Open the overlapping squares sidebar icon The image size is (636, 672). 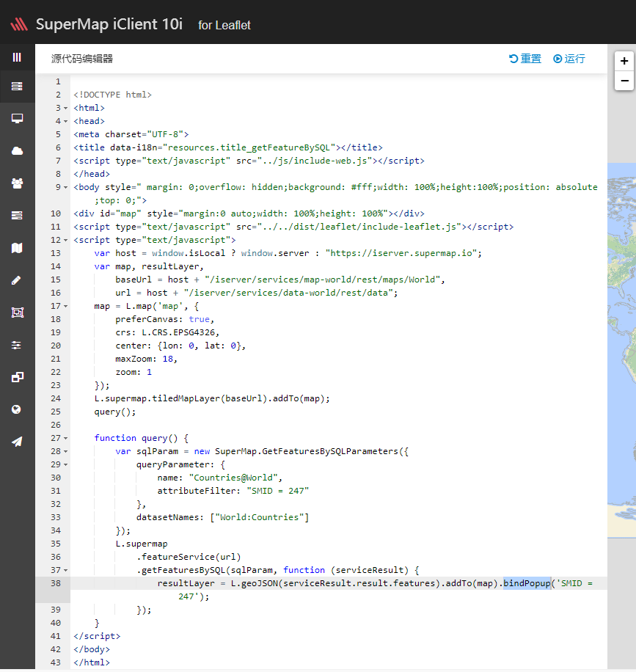pos(17,377)
